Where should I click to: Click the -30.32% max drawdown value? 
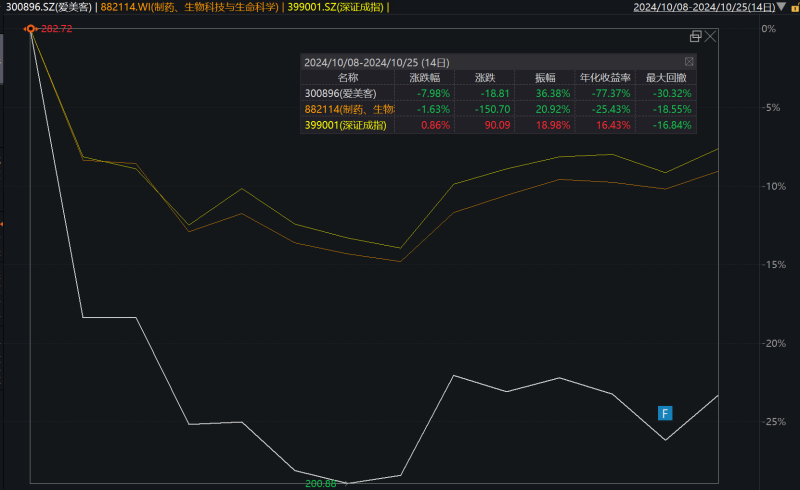(x=672, y=93)
